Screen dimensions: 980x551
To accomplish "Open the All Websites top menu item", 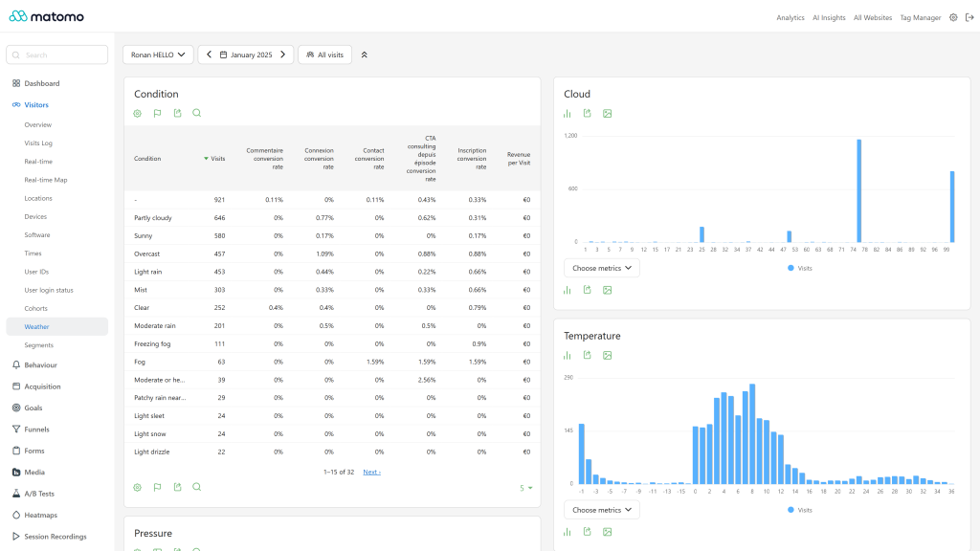I will tap(873, 17).
